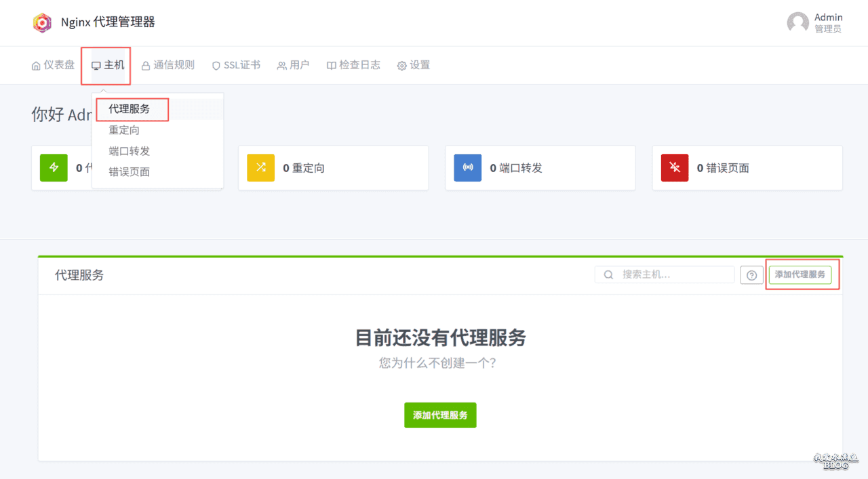This screenshot has width=868, height=479.
Task: Click the Nginx Proxy Manager logo icon
Action: (x=42, y=22)
